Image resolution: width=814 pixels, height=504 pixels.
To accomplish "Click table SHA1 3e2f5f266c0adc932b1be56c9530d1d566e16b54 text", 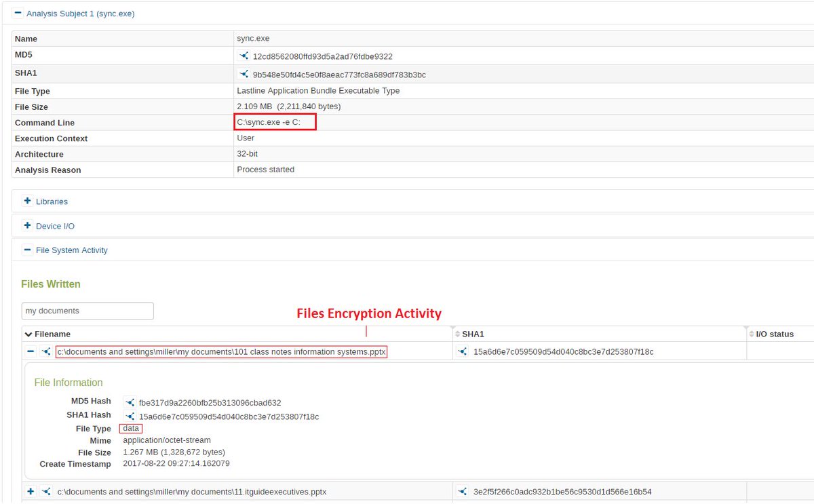I will [x=562, y=492].
